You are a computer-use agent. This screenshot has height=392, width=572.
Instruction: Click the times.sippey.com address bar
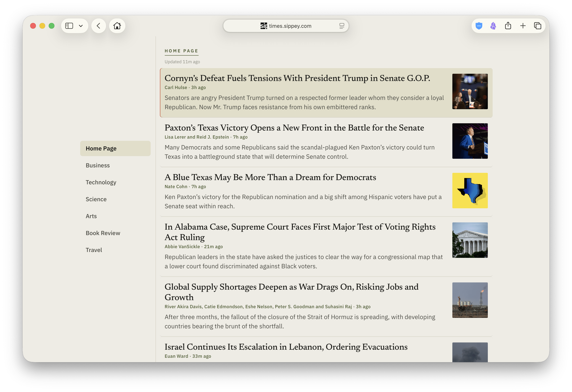click(x=286, y=26)
